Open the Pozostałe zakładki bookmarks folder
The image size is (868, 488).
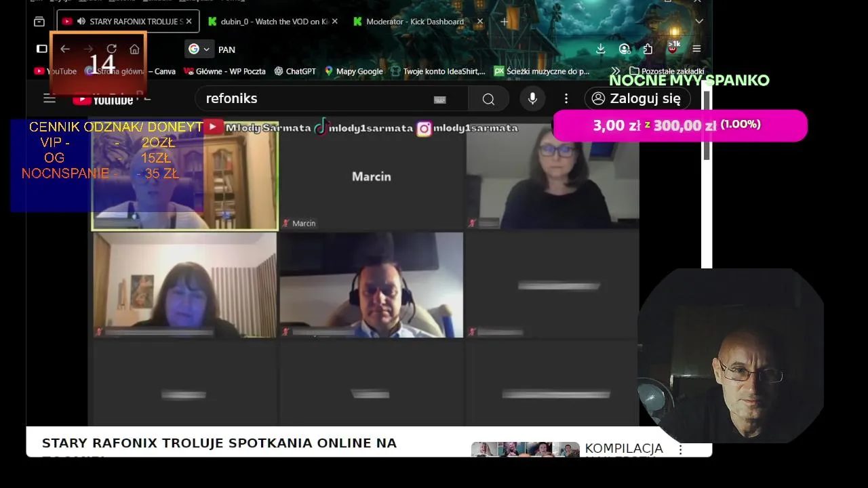[x=667, y=71]
